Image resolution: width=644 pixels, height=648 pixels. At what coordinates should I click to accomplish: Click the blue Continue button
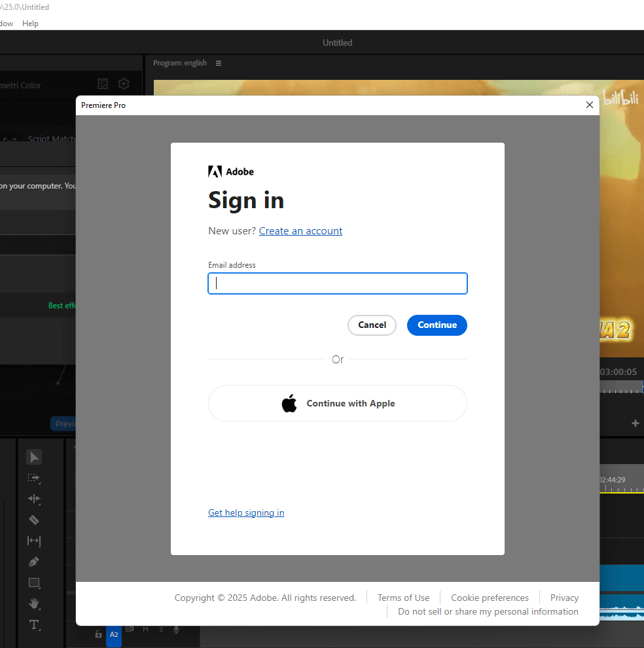coord(437,325)
